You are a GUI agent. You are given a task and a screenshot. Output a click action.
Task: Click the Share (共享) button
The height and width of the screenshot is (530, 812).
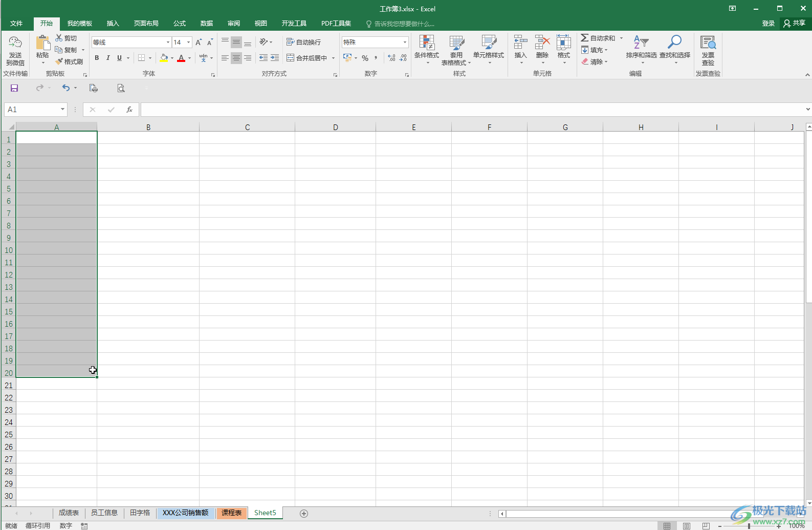click(x=795, y=23)
